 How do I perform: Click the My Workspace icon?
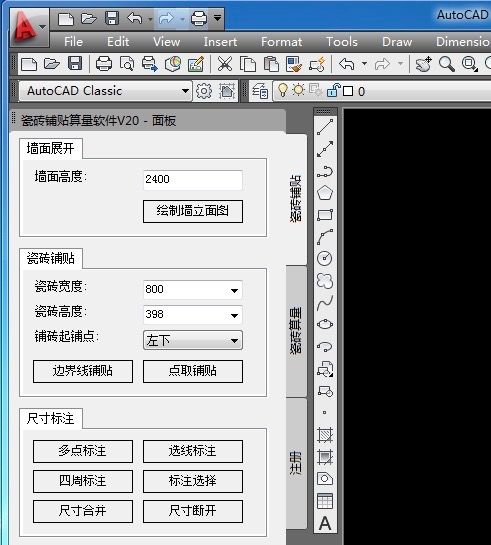pyautogui.click(x=227, y=91)
